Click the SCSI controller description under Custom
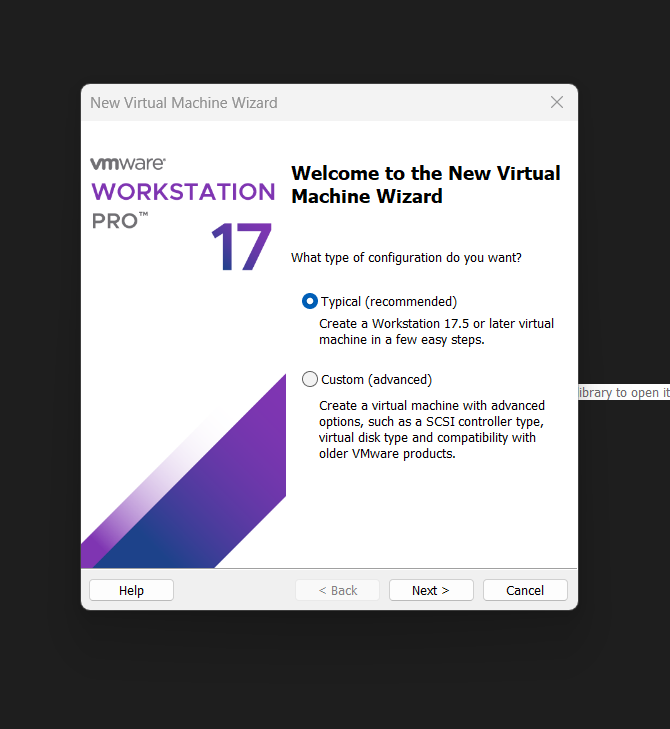The image size is (670, 729). pos(432,429)
